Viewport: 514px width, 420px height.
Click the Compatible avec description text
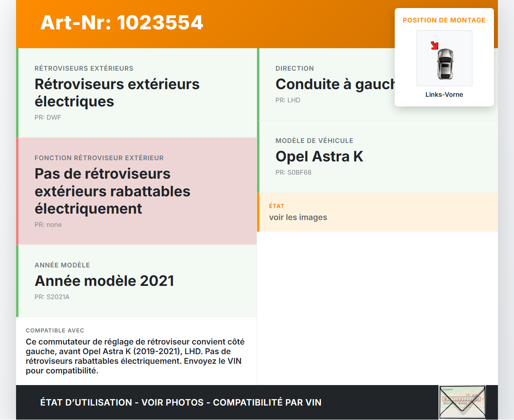(135, 356)
